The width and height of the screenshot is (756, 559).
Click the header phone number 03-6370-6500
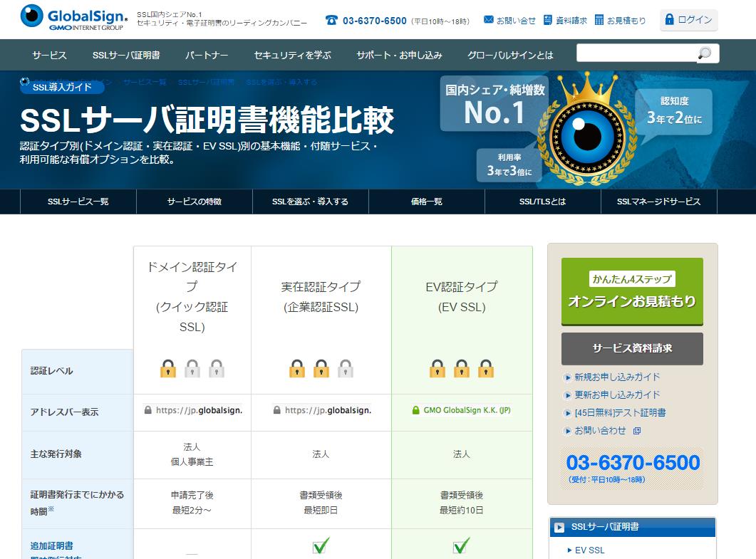click(x=375, y=21)
